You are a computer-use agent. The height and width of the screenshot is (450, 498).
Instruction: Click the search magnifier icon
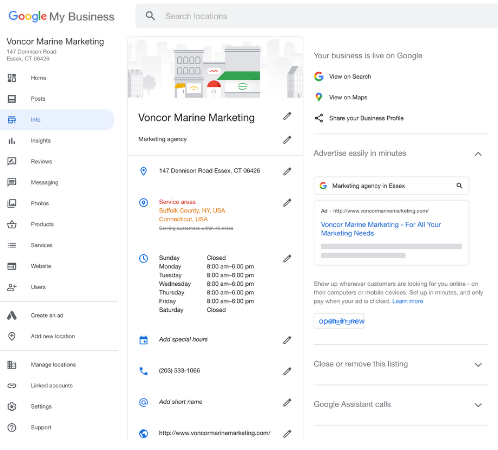click(x=150, y=16)
